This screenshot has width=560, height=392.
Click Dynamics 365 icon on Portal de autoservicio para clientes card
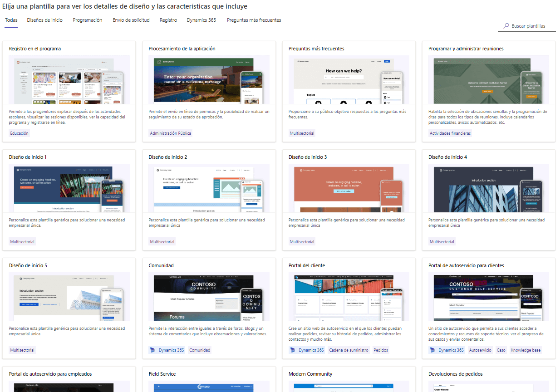click(433, 350)
